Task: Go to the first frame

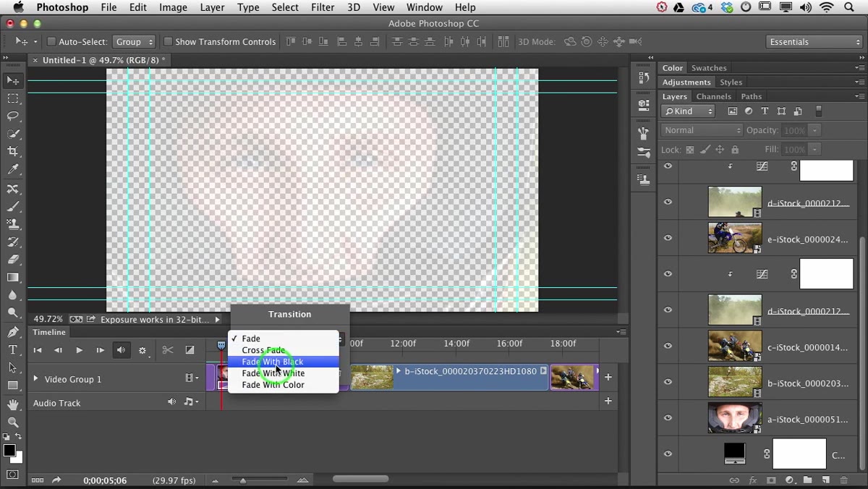Action: [38, 351]
